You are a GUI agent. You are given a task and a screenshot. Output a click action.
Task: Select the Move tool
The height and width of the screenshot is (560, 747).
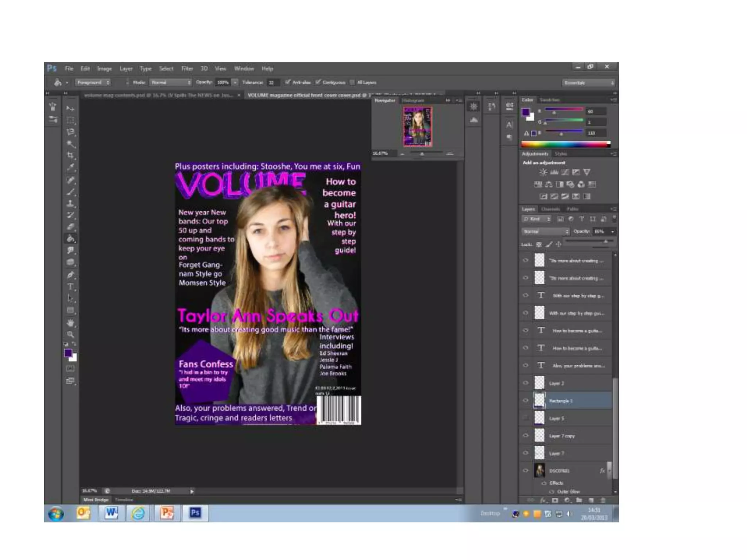(70, 108)
